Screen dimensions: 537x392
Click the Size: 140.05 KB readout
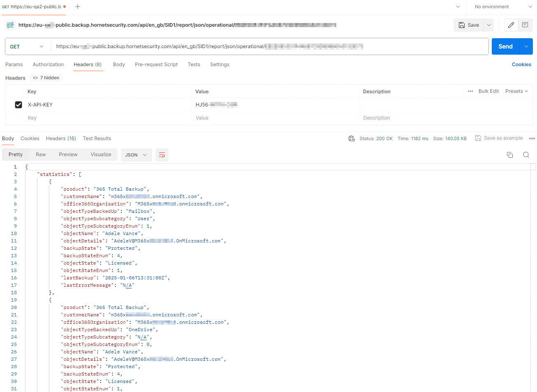(x=450, y=138)
